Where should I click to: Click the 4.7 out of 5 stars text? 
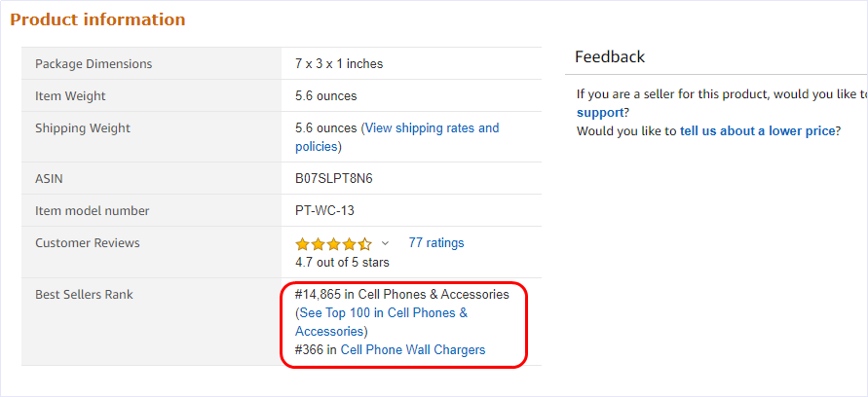(342, 262)
